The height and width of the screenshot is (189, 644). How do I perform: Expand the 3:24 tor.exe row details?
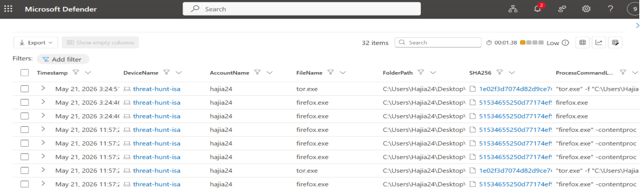[x=43, y=89]
